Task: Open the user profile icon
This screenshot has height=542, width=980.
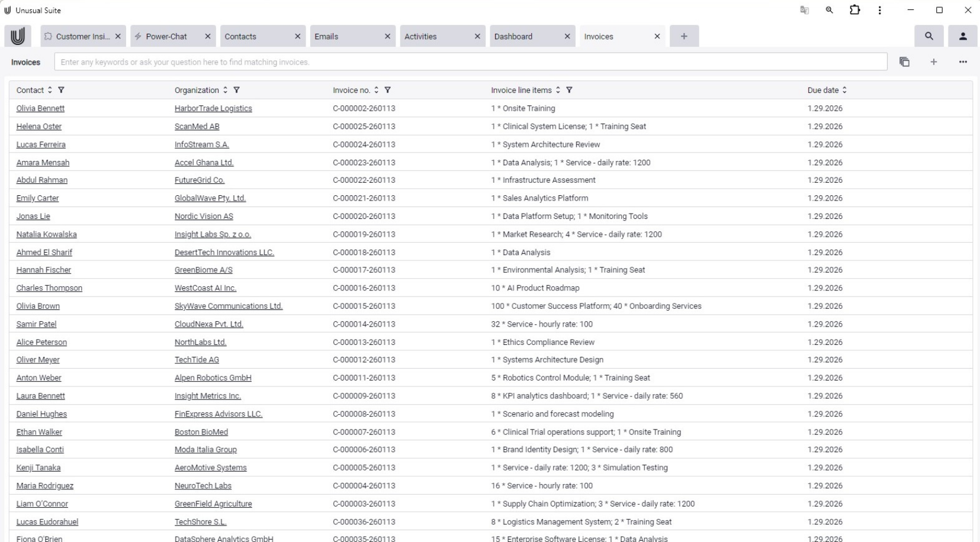Action: 963,36
